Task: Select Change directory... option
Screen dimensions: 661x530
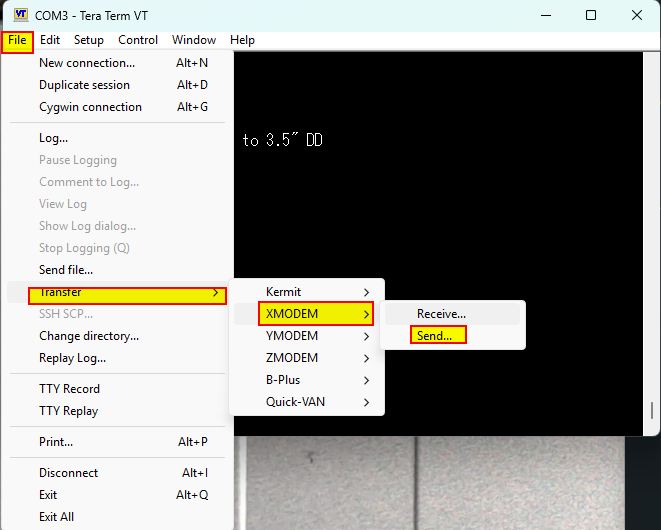Action: pos(89,336)
